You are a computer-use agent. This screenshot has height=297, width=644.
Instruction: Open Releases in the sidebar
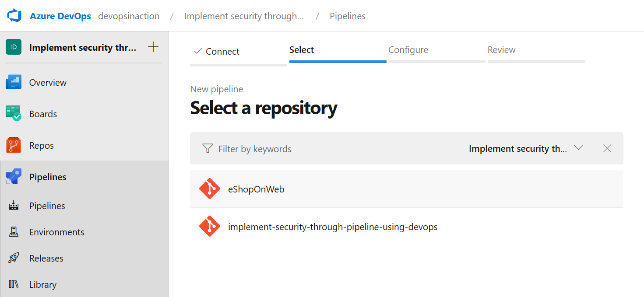click(x=46, y=258)
